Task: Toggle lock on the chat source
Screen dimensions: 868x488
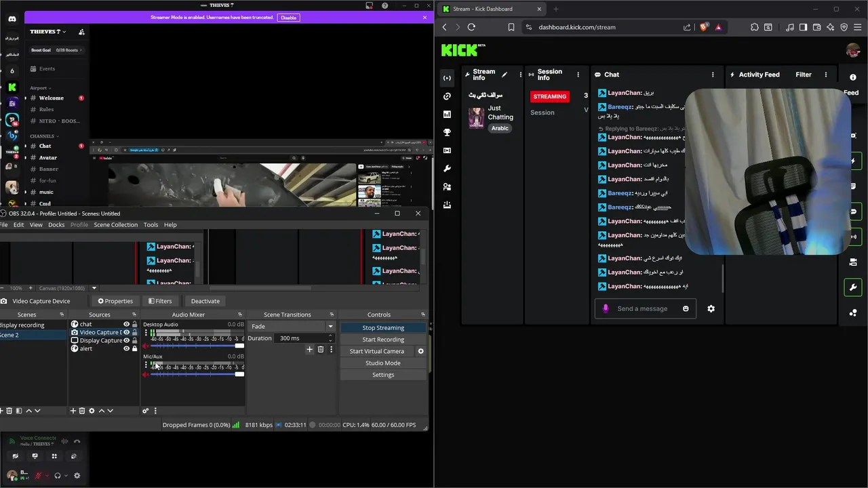Action: click(x=134, y=324)
